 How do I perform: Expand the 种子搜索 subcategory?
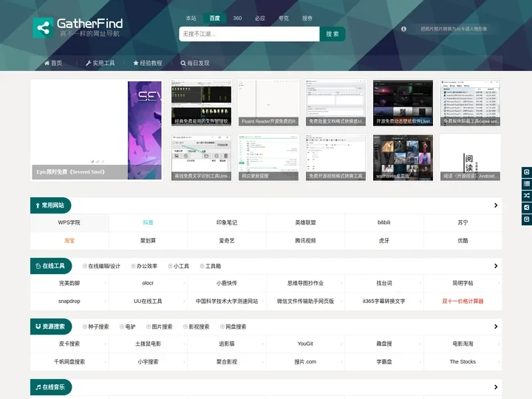pos(95,327)
